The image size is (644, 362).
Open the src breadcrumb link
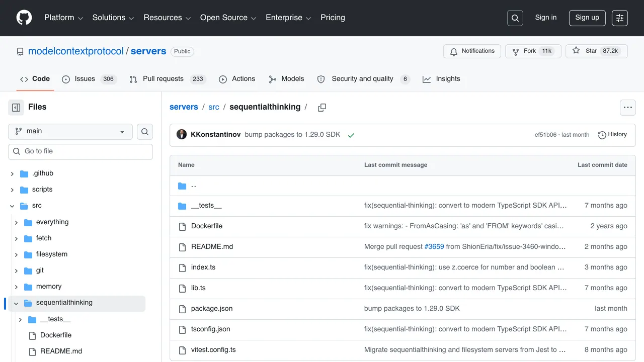click(214, 107)
